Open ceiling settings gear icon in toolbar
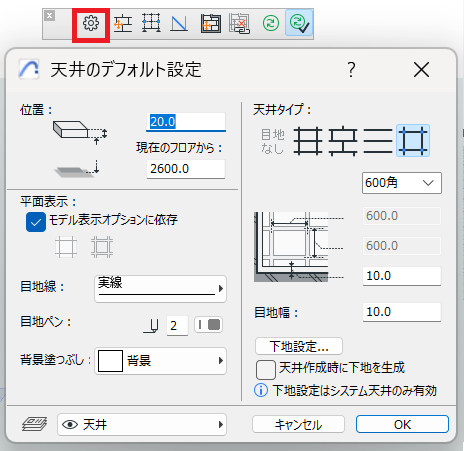 [x=91, y=24]
